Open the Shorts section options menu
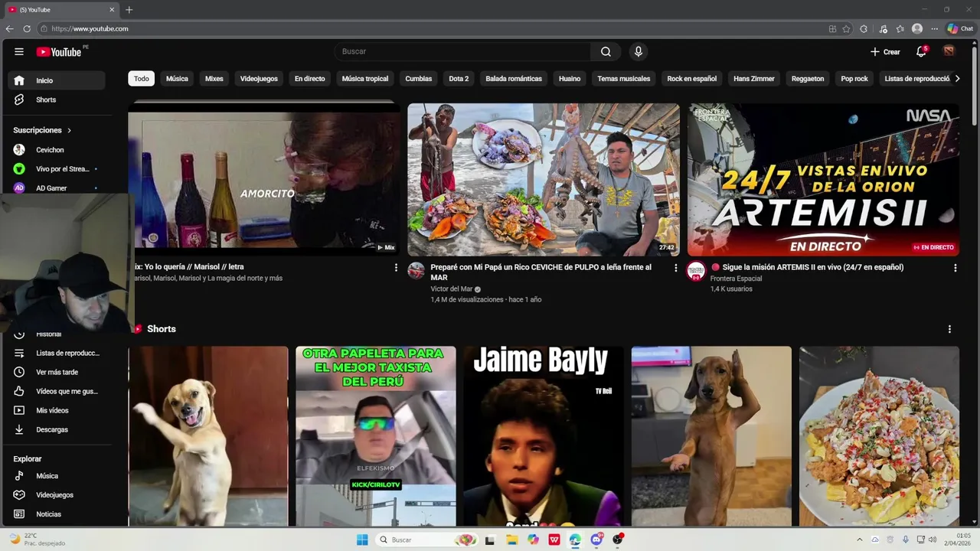This screenshot has height=551, width=980. tap(949, 329)
